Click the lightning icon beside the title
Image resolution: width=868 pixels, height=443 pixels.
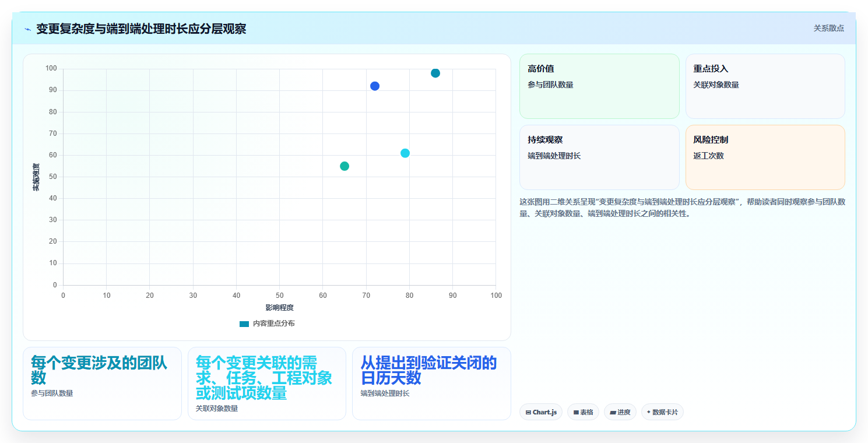click(27, 29)
